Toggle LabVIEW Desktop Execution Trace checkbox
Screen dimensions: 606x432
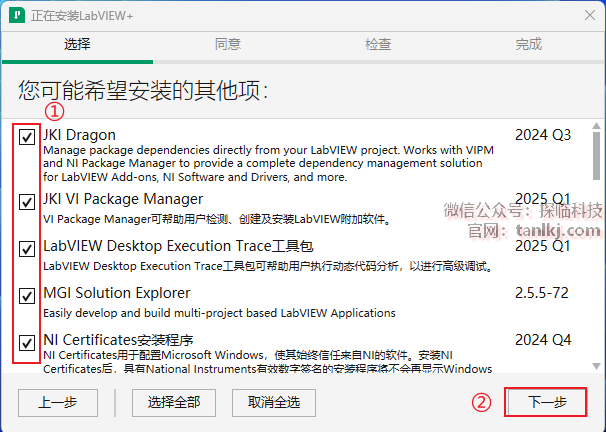[27, 249]
